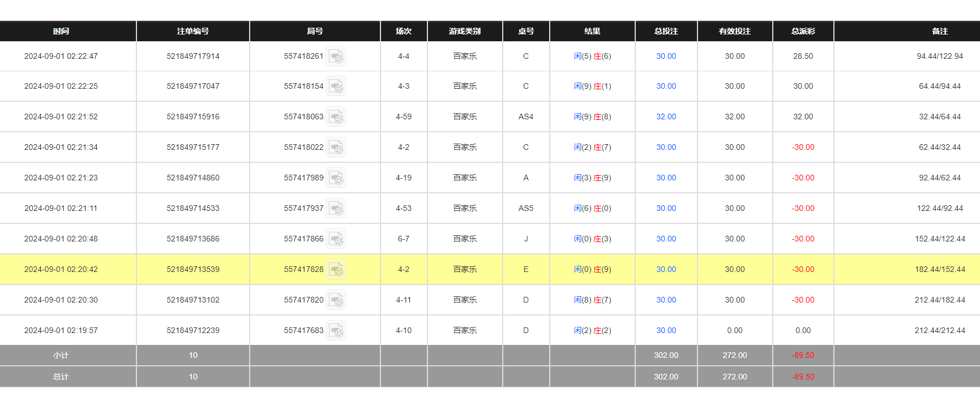Open replay icon for round 557417989
The image size is (980, 406).
coord(336,178)
